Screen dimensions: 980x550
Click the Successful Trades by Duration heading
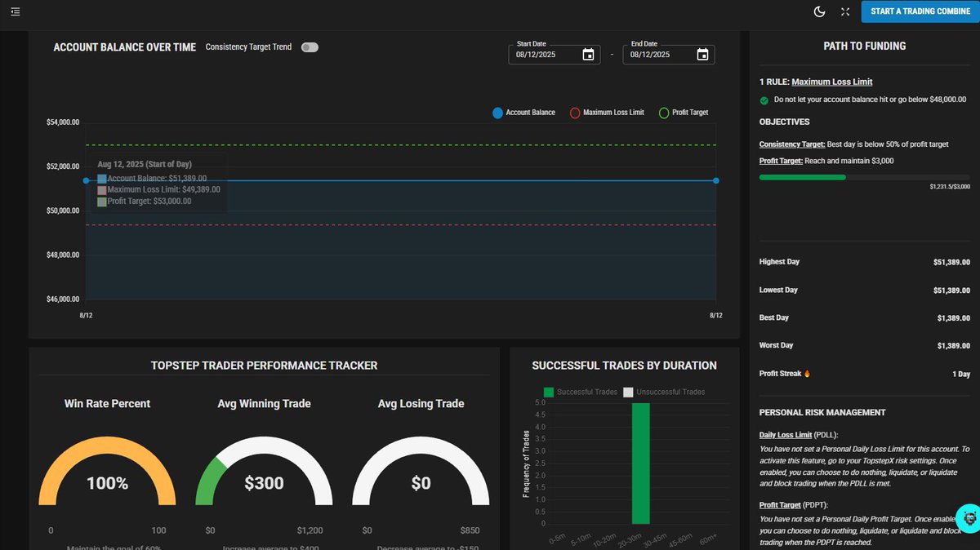pos(624,366)
